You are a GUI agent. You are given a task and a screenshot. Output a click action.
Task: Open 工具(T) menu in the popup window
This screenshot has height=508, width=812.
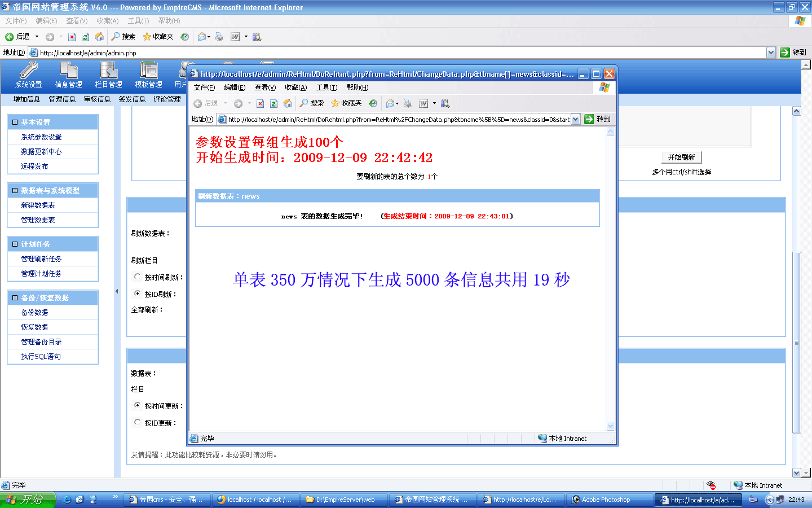[x=326, y=87]
